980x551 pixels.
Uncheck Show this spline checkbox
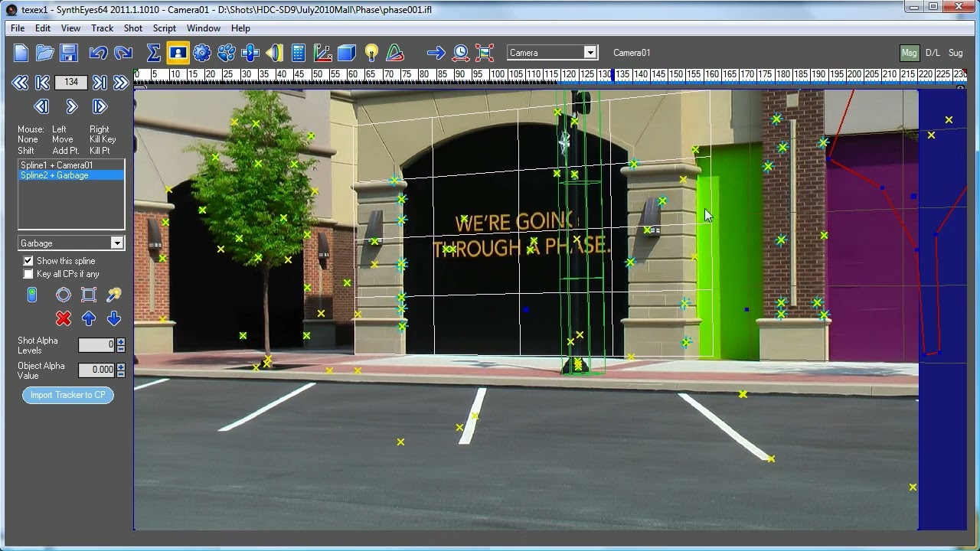[28, 261]
